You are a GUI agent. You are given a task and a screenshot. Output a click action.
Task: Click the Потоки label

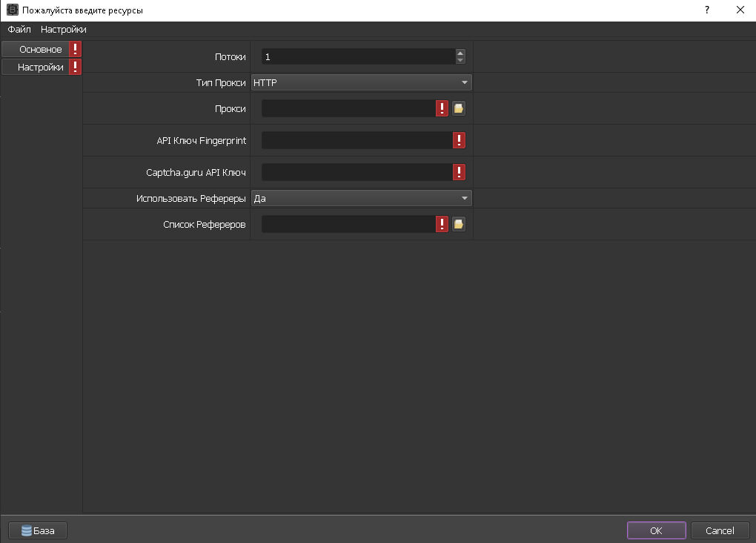(230, 57)
